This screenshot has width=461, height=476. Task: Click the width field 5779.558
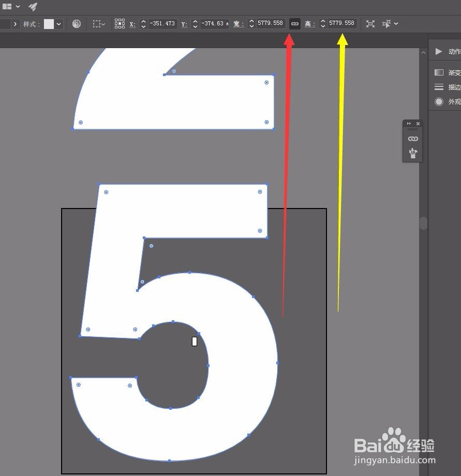point(271,23)
